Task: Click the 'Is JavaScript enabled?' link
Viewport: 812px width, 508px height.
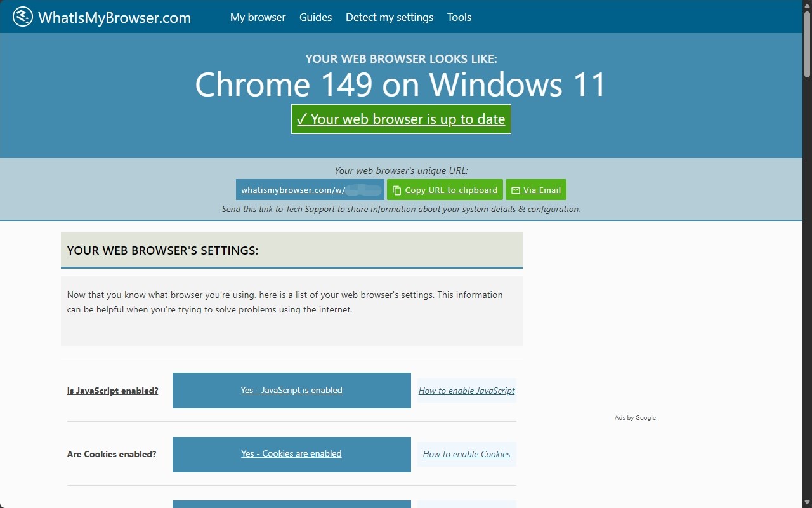Action: pyautogui.click(x=113, y=391)
